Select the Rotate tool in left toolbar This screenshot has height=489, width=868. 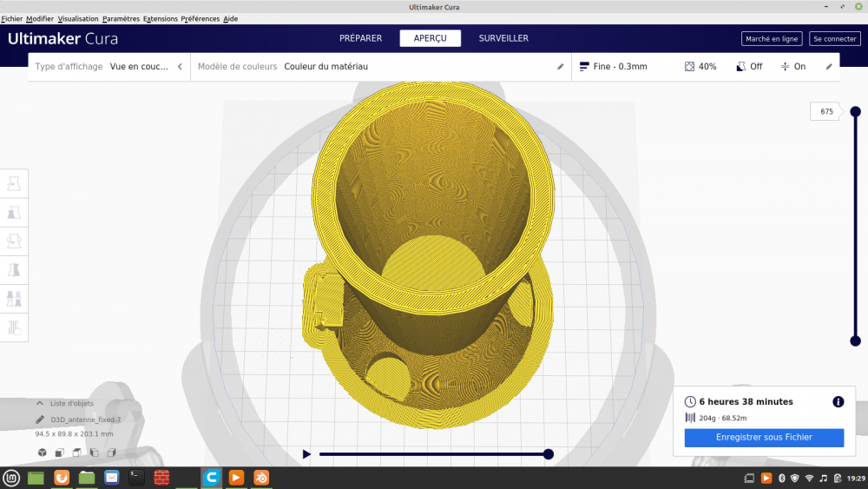(14, 241)
